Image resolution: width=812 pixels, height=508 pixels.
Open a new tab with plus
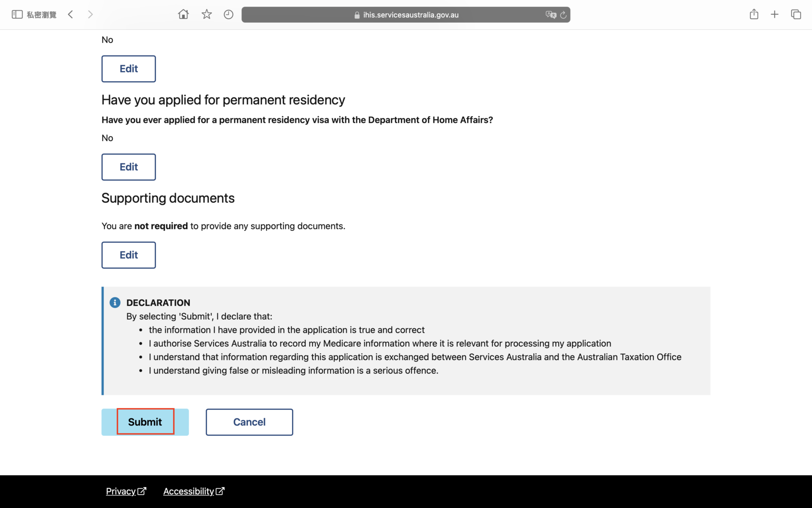pos(774,15)
